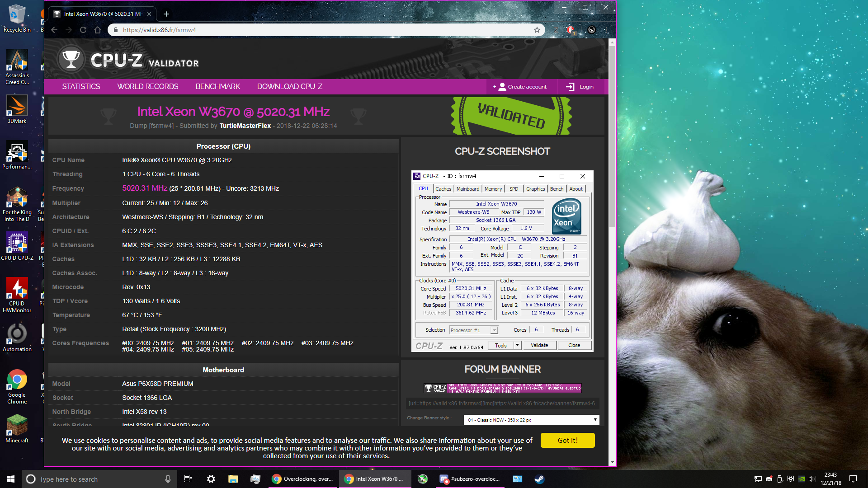The height and width of the screenshot is (488, 868).
Task: Launch the CPUID CPU-Z desktop icon
Action: (17, 246)
